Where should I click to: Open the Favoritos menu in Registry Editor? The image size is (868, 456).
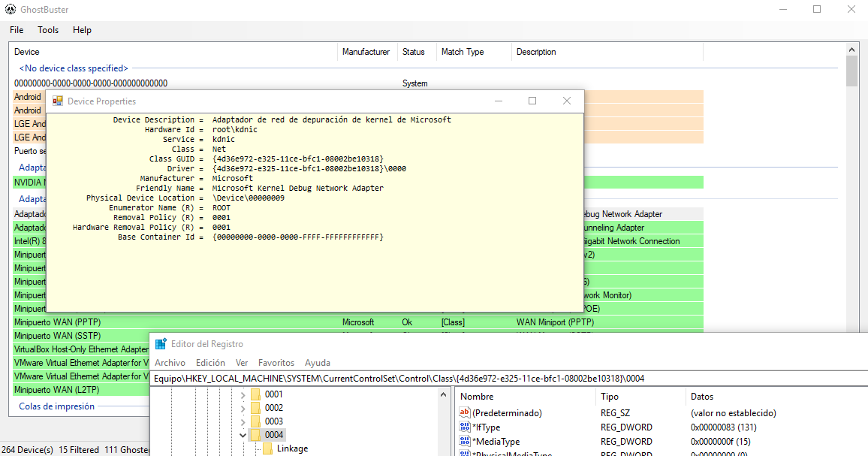(276, 363)
